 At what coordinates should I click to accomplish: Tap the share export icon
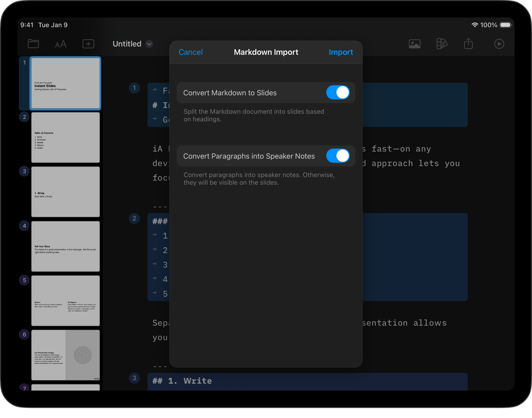pos(468,44)
